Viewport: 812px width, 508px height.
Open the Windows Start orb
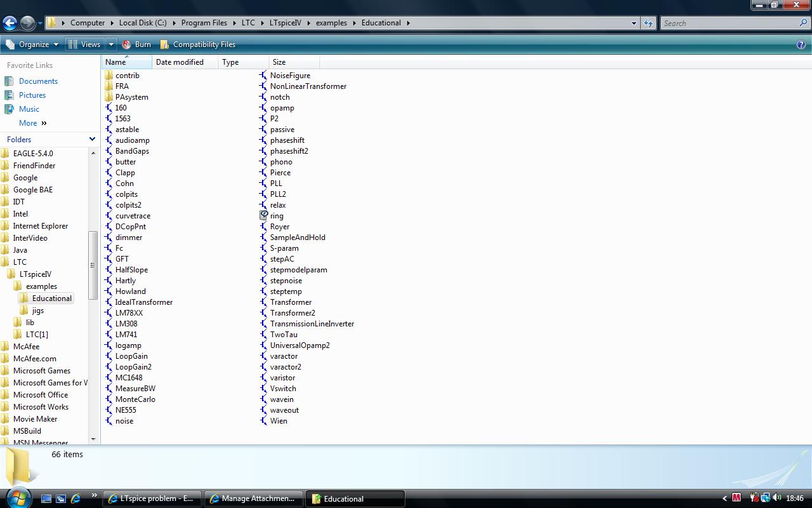tap(17, 497)
